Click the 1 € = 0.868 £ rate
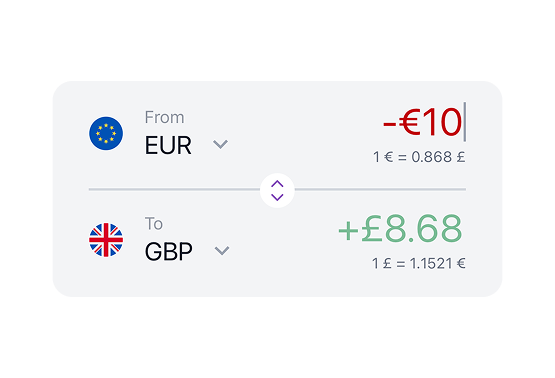This screenshot has width=555, height=378. click(x=419, y=157)
